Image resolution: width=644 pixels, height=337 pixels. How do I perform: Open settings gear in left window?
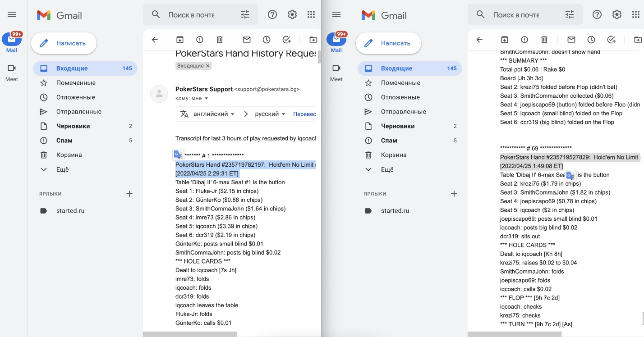pos(292,14)
